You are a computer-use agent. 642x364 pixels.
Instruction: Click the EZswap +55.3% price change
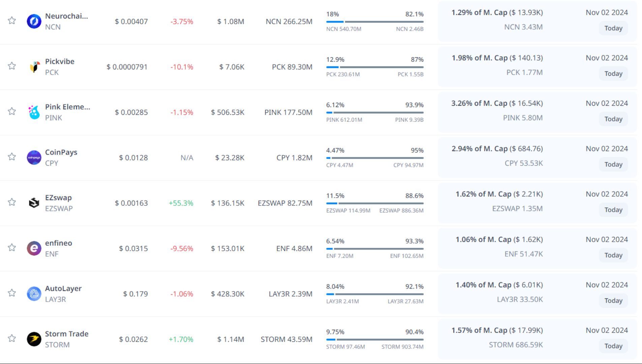tap(181, 203)
